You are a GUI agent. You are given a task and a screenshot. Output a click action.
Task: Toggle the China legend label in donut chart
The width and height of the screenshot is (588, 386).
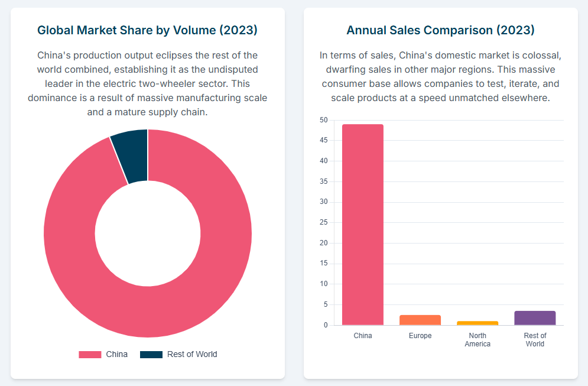coord(116,355)
